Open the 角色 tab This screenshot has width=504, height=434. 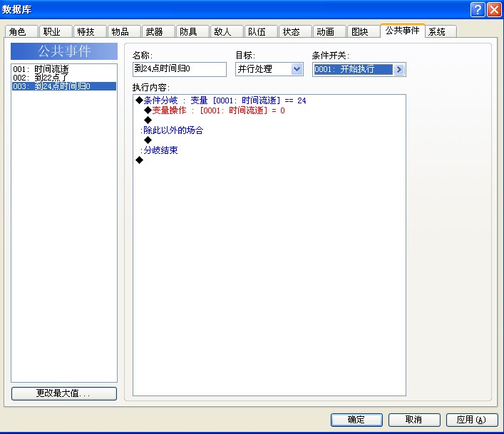(x=21, y=31)
